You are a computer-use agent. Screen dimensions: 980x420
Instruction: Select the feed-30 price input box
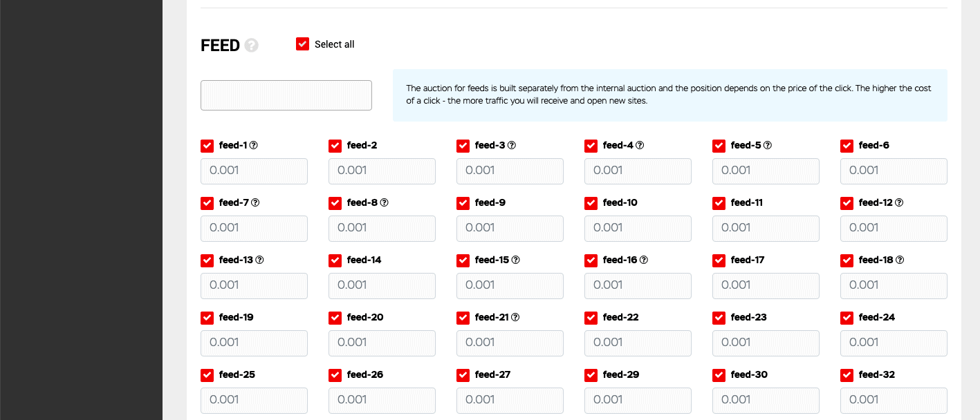766,401
